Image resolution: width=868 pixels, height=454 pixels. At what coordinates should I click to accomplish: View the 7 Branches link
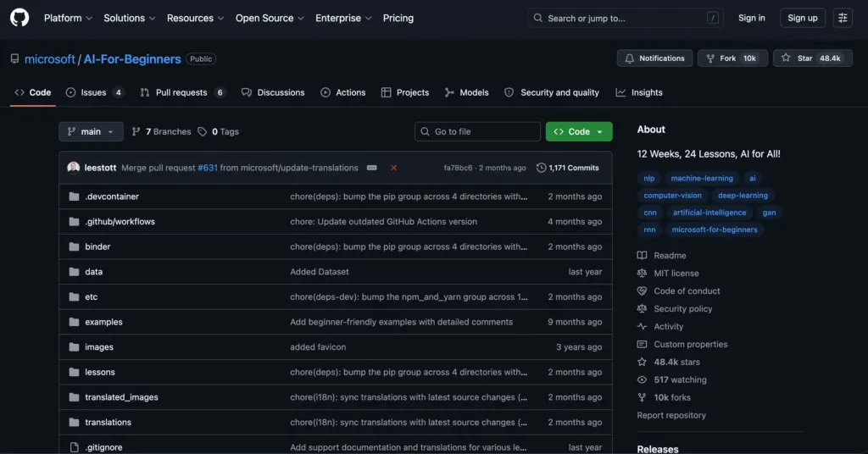pos(162,131)
